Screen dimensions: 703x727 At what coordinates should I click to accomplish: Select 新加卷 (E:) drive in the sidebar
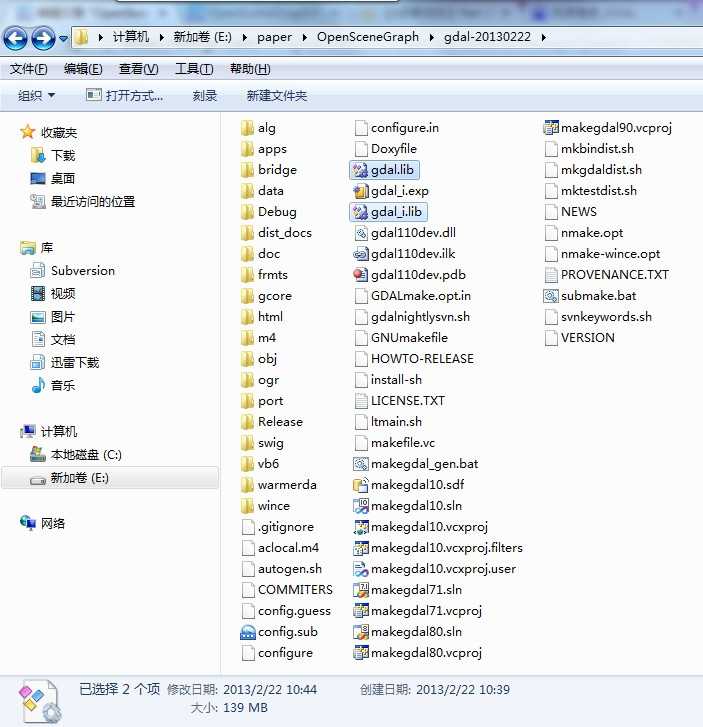[x=110, y=478]
